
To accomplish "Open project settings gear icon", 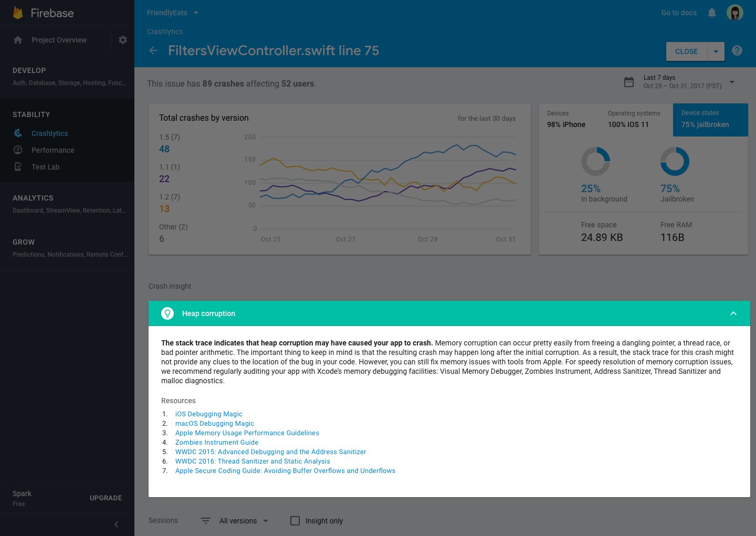I will pos(123,40).
